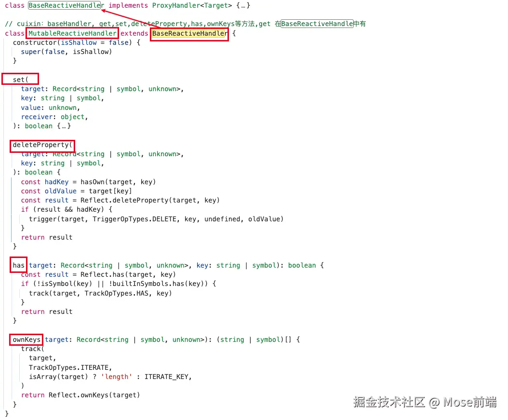The width and height of the screenshot is (508, 420).
Task: Click the has method name
Action: 18,265
